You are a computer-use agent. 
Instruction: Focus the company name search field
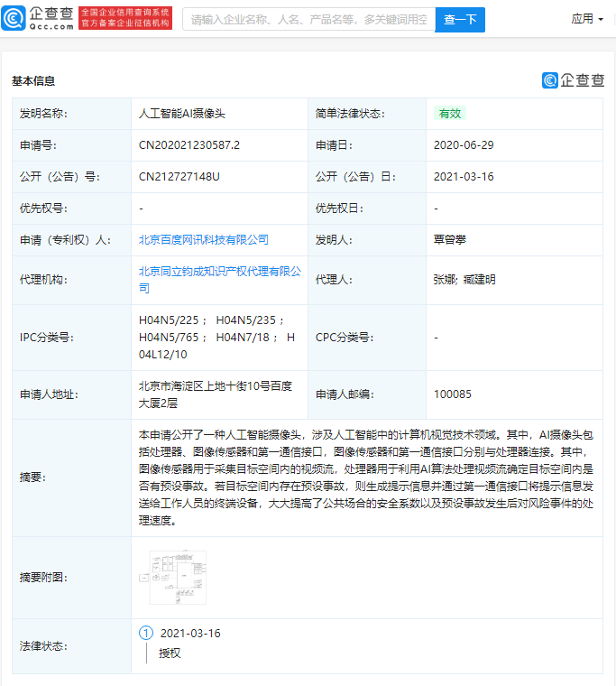click(x=308, y=19)
